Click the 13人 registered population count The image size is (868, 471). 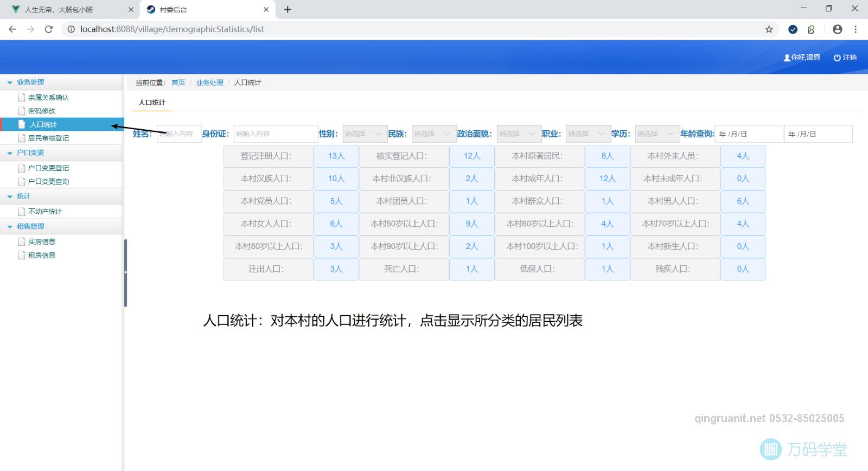[x=336, y=156]
